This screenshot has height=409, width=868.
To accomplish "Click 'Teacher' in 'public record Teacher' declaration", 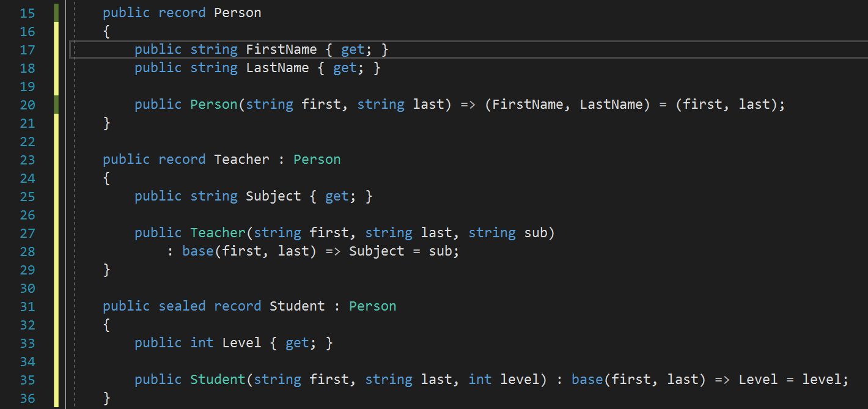I will coord(241,160).
